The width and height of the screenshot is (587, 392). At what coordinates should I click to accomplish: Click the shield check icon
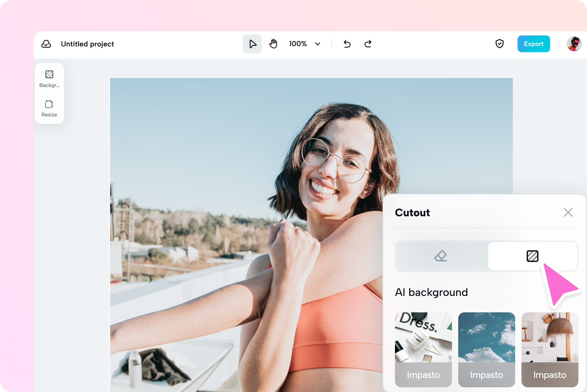coord(500,44)
